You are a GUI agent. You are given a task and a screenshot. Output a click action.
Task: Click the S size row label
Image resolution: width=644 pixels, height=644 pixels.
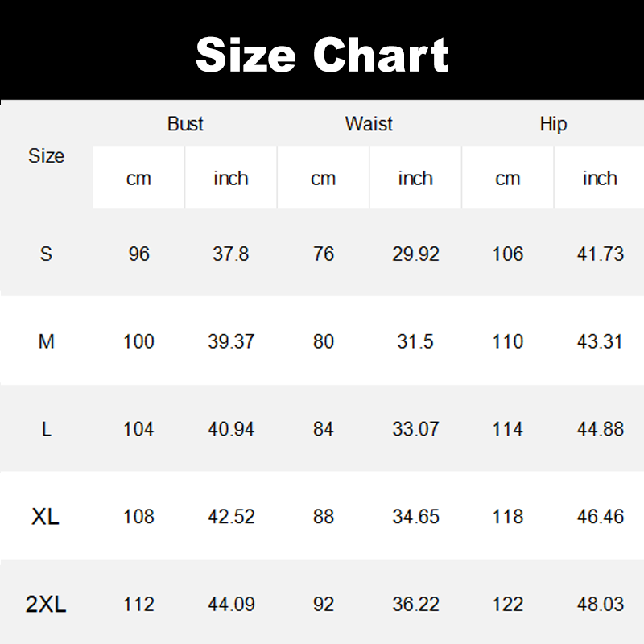pos(46,254)
